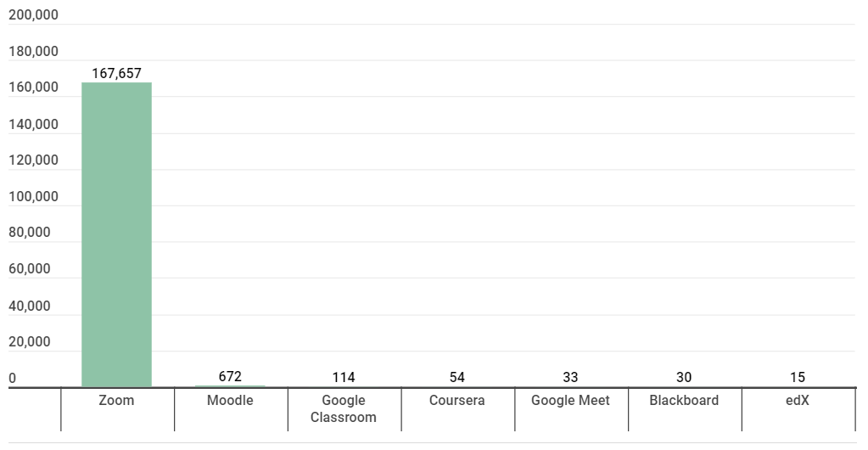Image resolution: width=868 pixels, height=450 pixels.
Task: Click the Blackboard category label
Action: pos(684,400)
